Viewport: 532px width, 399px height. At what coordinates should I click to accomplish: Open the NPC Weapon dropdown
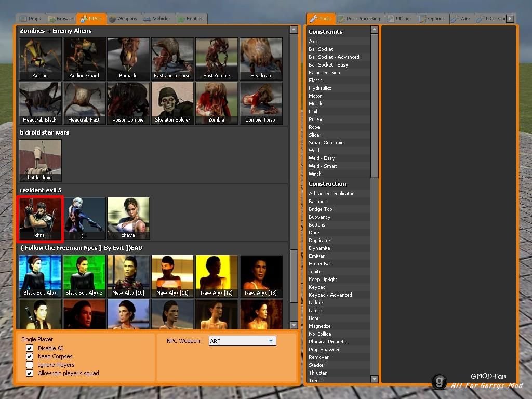[242, 341]
